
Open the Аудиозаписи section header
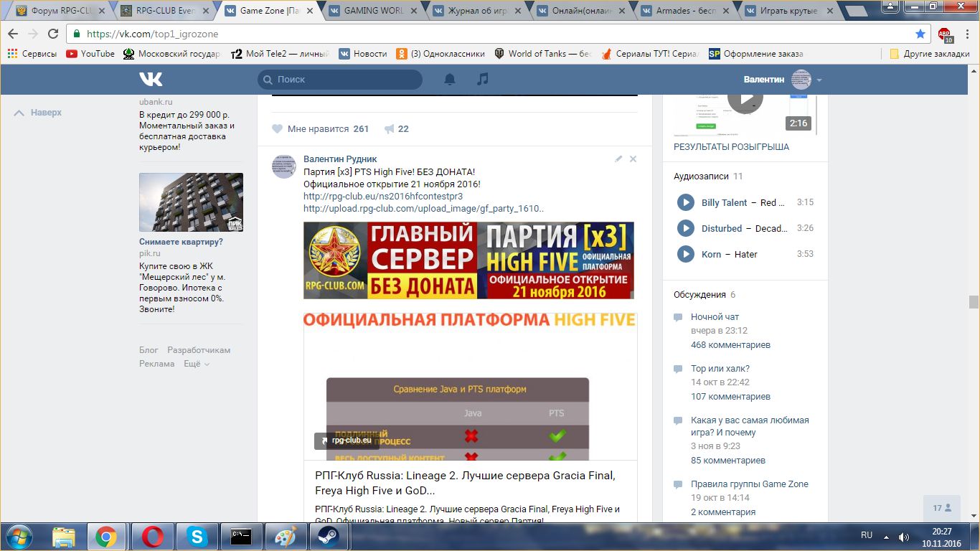(x=701, y=176)
